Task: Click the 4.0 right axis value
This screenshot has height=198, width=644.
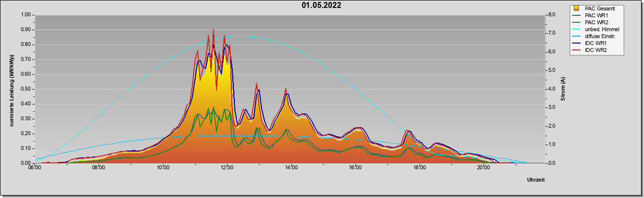Action: (551, 89)
